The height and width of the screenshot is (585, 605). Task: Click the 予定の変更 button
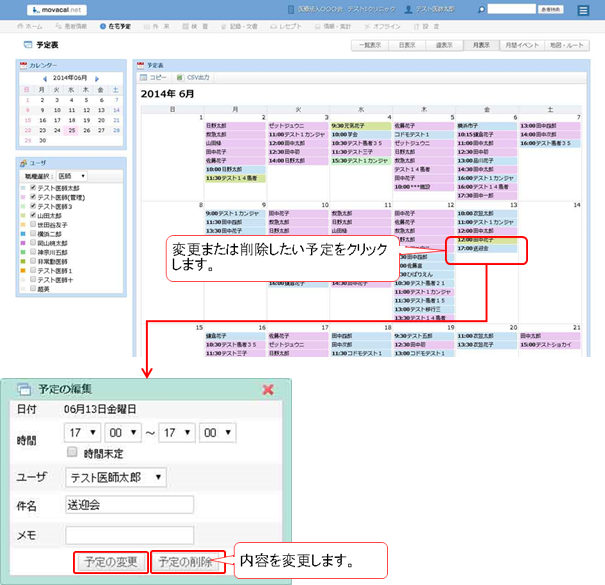pyautogui.click(x=111, y=562)
